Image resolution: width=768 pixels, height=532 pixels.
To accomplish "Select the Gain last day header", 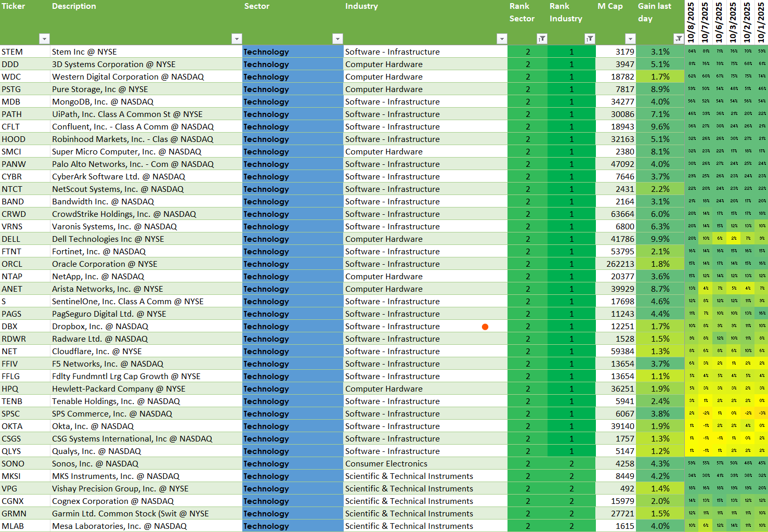I will 660,22.
